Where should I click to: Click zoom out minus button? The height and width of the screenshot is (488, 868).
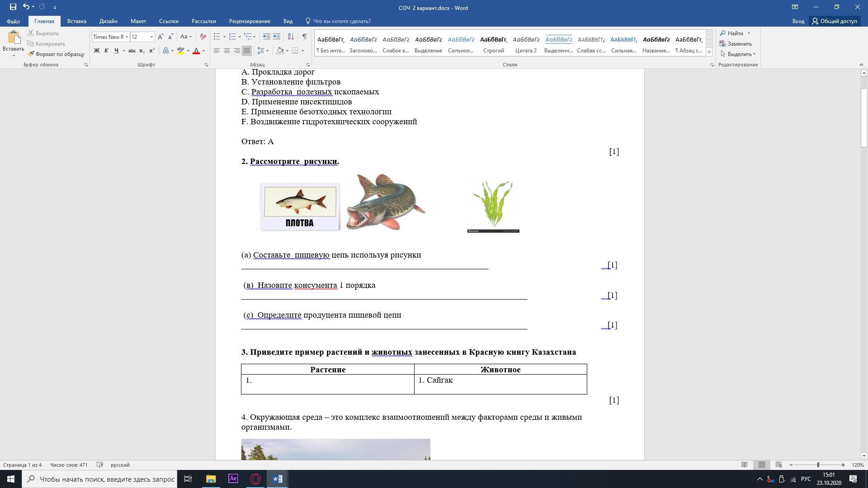tap(791, 465)
